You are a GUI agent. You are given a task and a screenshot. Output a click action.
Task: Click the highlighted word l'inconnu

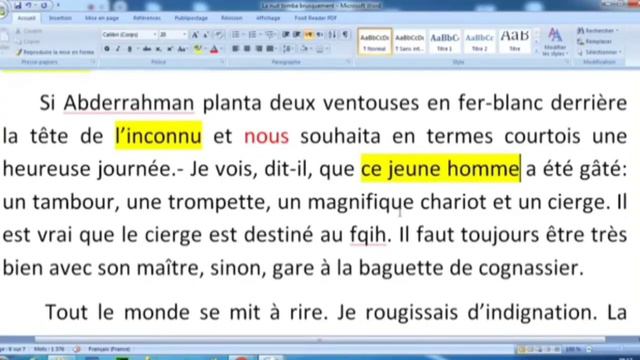click(x=159, y=136)
